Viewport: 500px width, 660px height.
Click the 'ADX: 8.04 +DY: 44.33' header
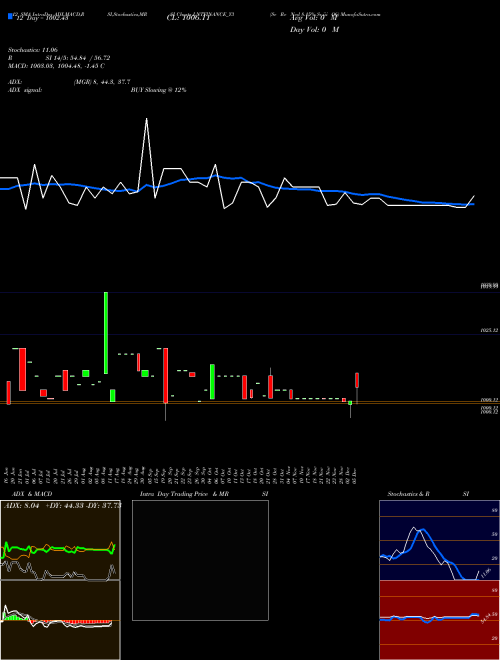[62, 505]
